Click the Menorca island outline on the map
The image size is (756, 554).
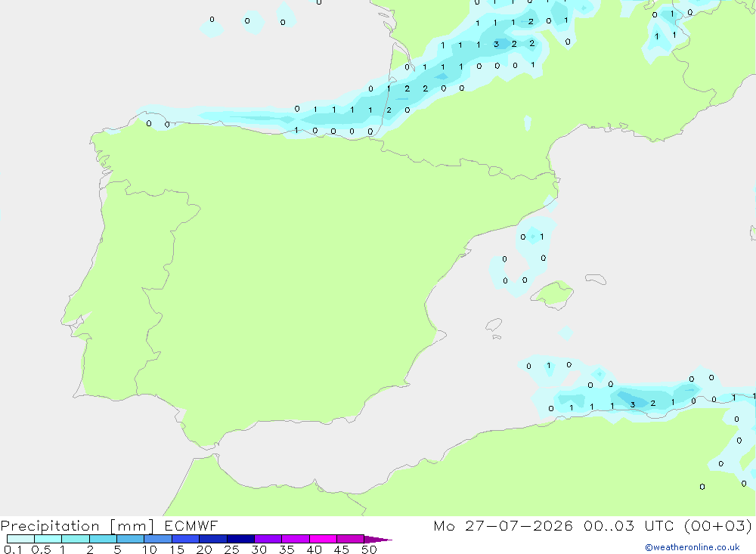coord(596,279)
